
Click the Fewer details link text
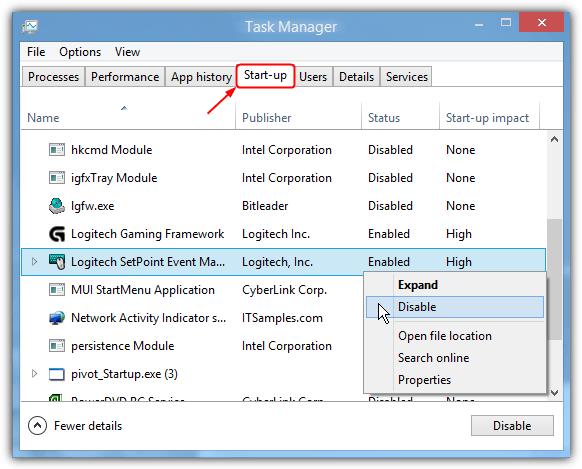click(88, 426)
